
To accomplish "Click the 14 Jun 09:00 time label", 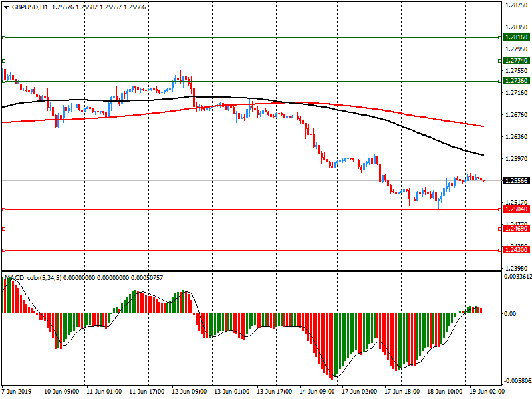I will click(317, 392).
